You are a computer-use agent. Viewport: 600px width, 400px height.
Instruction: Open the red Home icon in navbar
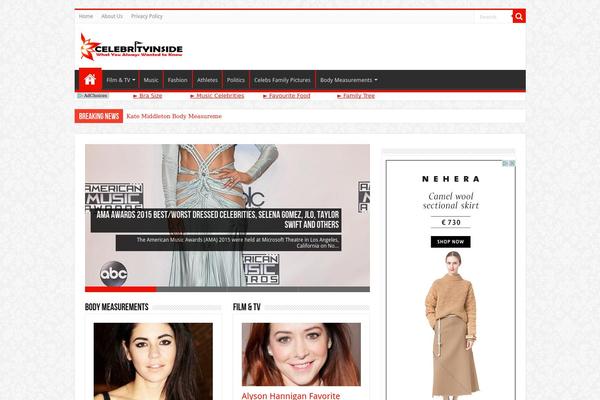(x=90, y=80)
